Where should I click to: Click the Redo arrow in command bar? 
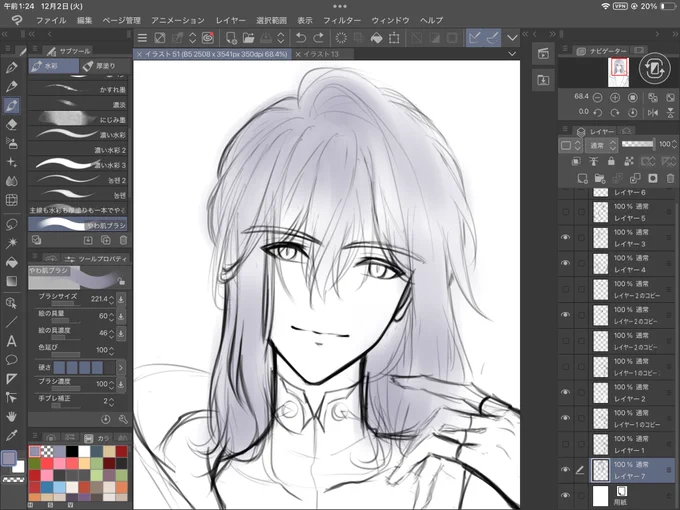coord(318,38)
